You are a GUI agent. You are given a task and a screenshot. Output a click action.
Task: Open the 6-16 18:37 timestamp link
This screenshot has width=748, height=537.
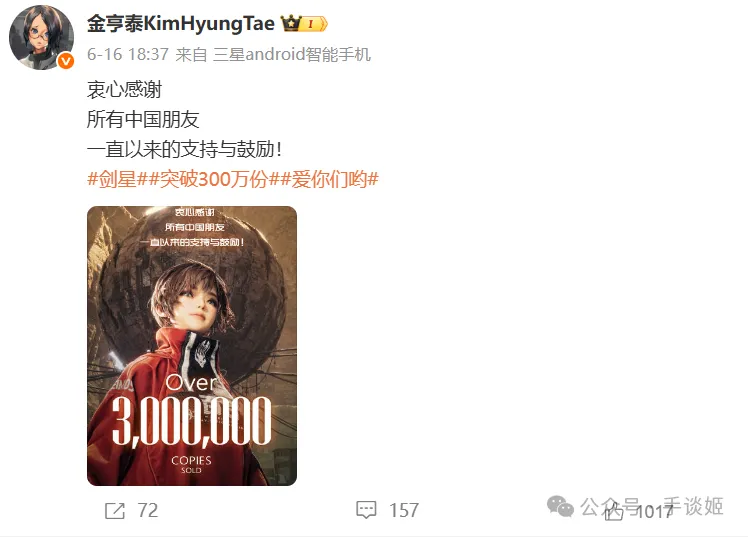tap(128, 54)
